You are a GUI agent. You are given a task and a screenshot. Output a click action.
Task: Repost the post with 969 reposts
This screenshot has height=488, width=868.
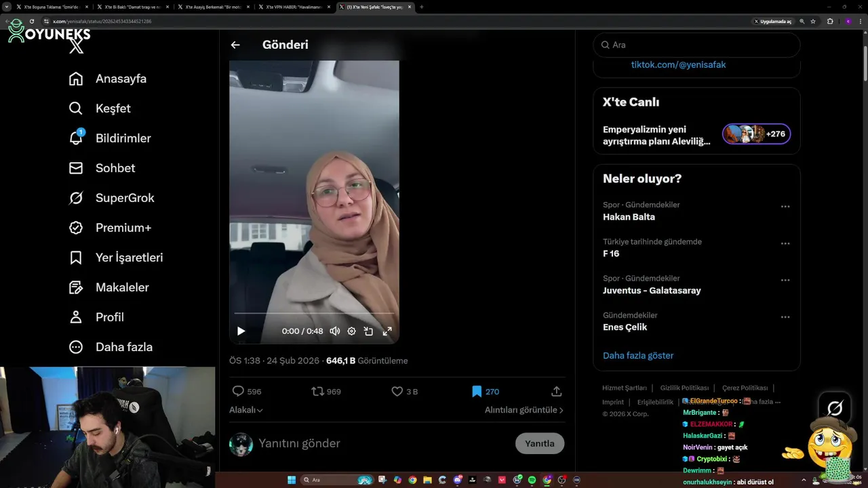point(325,391)
